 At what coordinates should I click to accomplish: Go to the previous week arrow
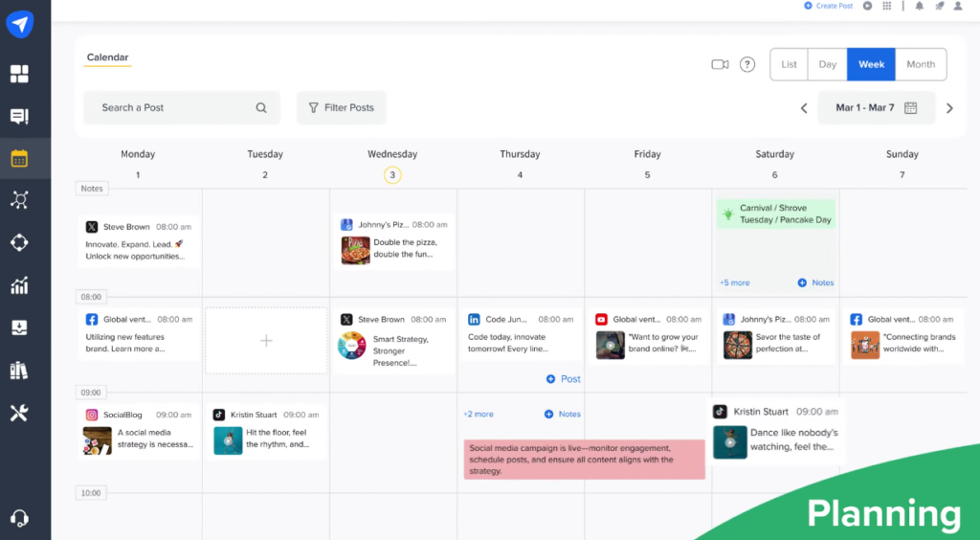coord(804,108)
